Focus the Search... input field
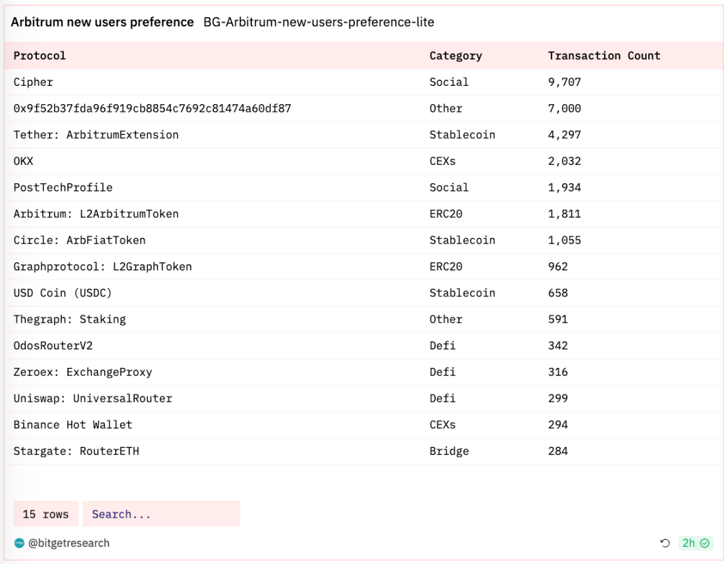This screenshot has width=728, height=564. coord(161,514)
